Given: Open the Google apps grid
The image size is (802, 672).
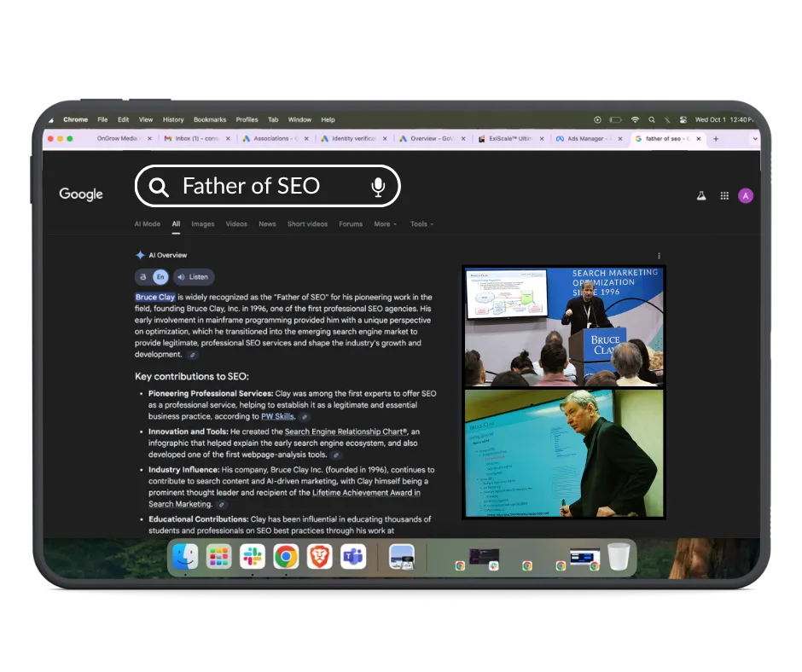Looking at the screenshot, I should pos(724,195).
